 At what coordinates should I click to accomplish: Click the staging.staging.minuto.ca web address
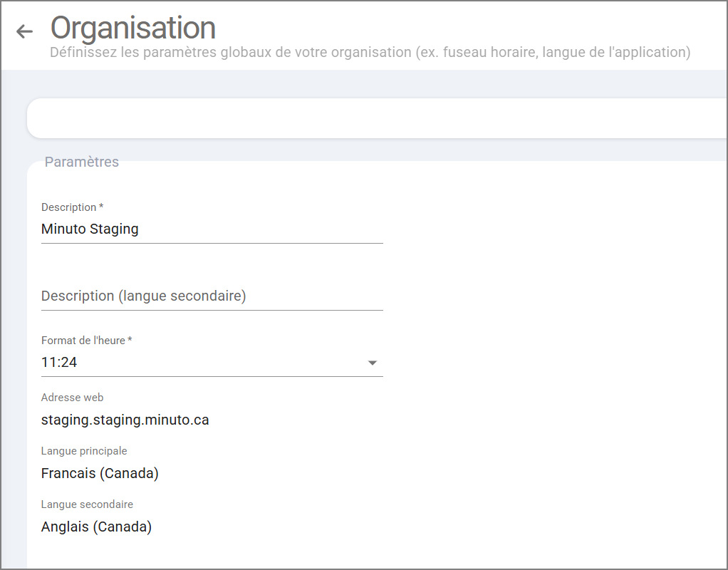pos(125,420)
